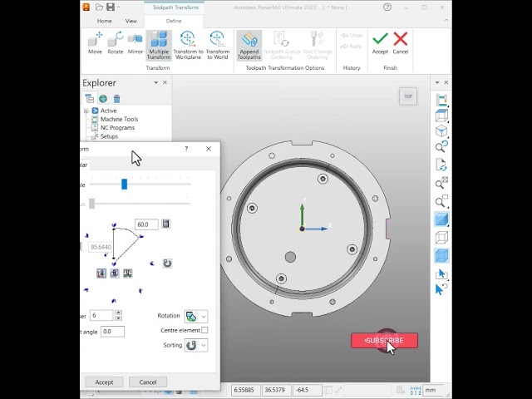
Task: Click the zoom to fit icon
Action: pos(441,183)
